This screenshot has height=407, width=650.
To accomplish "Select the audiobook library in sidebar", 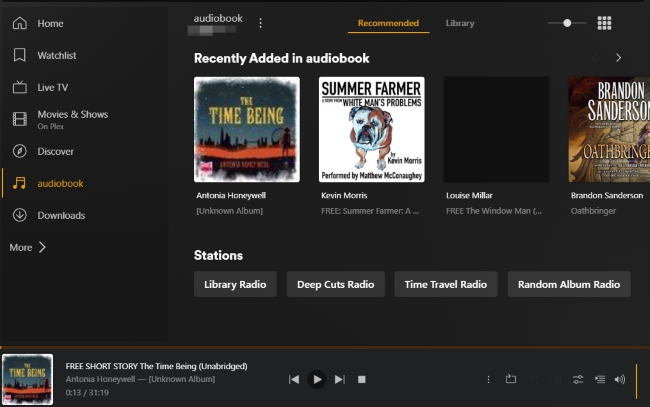I will (x=60, y=183).
